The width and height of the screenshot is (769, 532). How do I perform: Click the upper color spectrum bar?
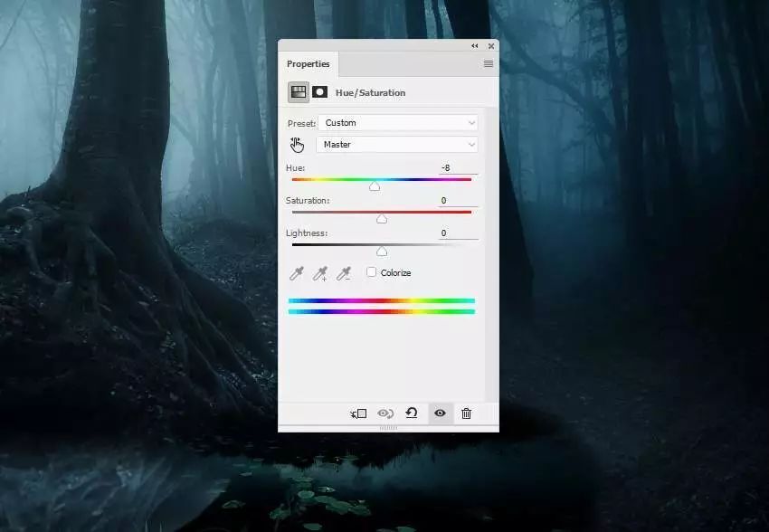pos(382,300)
